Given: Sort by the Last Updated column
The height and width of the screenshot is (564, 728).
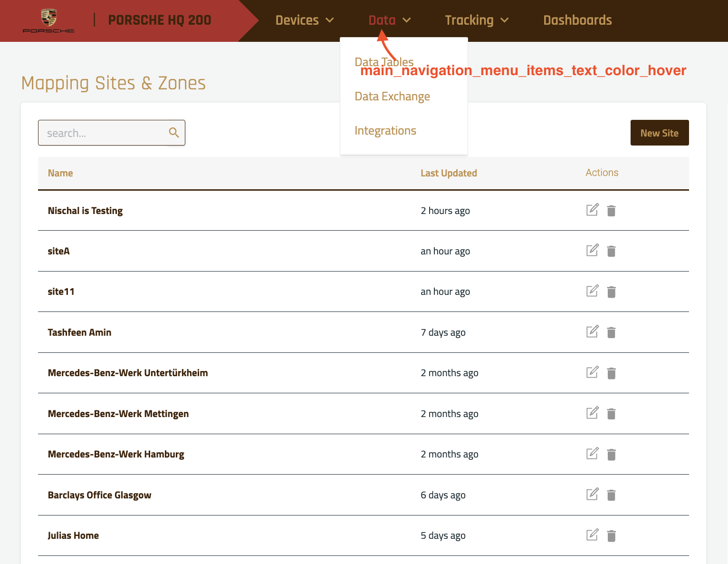Looking at the screenshot, I should [449, 173].
